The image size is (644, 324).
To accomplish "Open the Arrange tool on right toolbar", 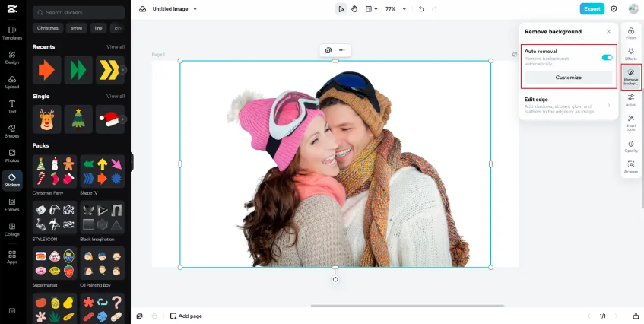I will 631,167.
